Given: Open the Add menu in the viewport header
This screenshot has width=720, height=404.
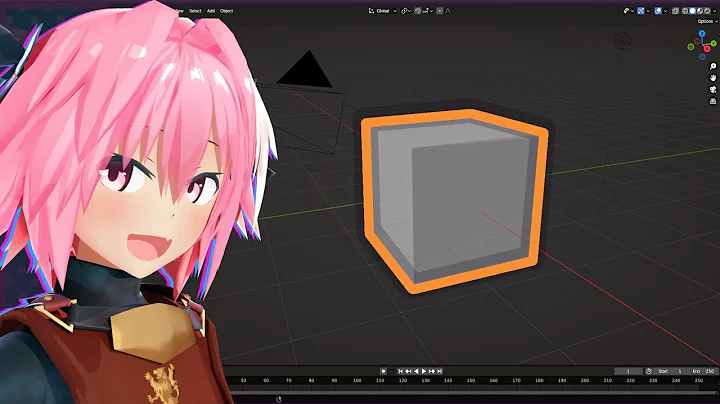Looking at the screenshot, I should pos(211,11).
